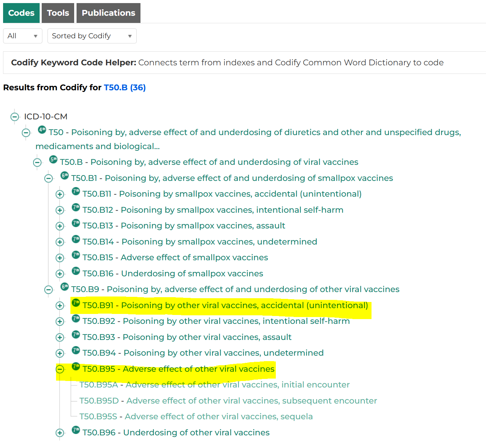
Task: Click the 7th-character badge beside T50.B13
Action: pos(76,223)
